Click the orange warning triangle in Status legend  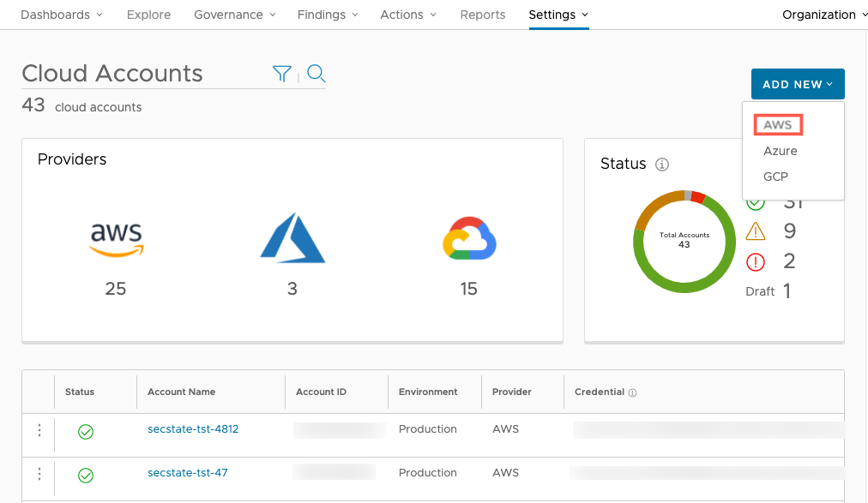pyautogui.click(x=756, y=231)
